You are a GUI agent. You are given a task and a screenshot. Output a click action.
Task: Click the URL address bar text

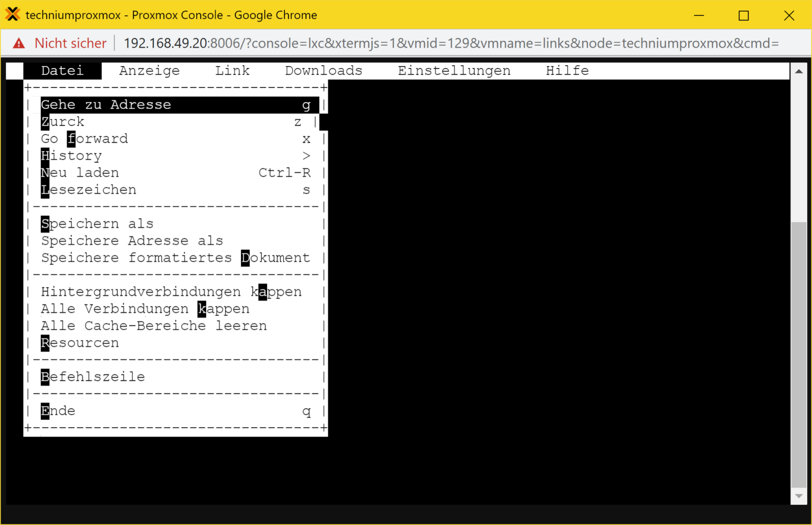pos(450,43)
